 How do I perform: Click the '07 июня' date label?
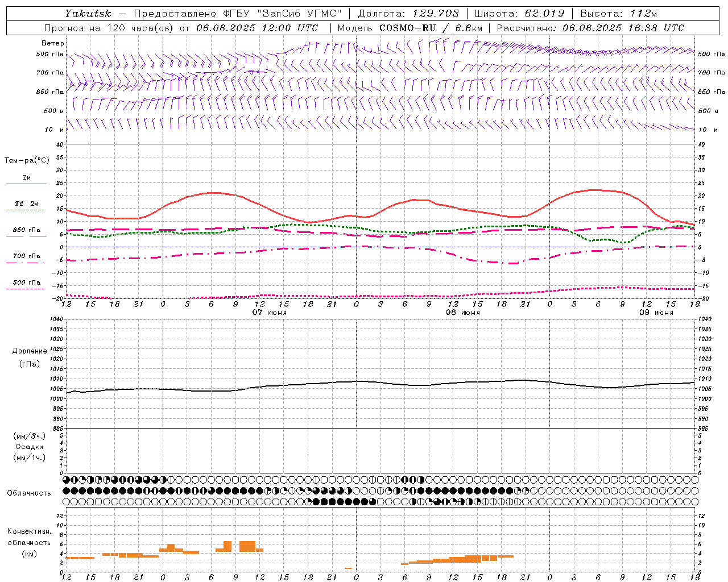(270, 313)
